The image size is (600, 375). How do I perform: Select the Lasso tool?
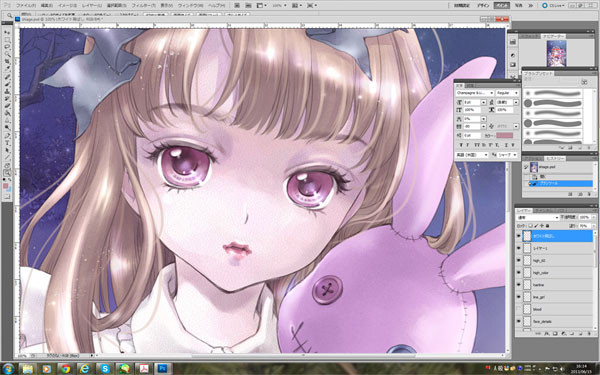(7, 46)
